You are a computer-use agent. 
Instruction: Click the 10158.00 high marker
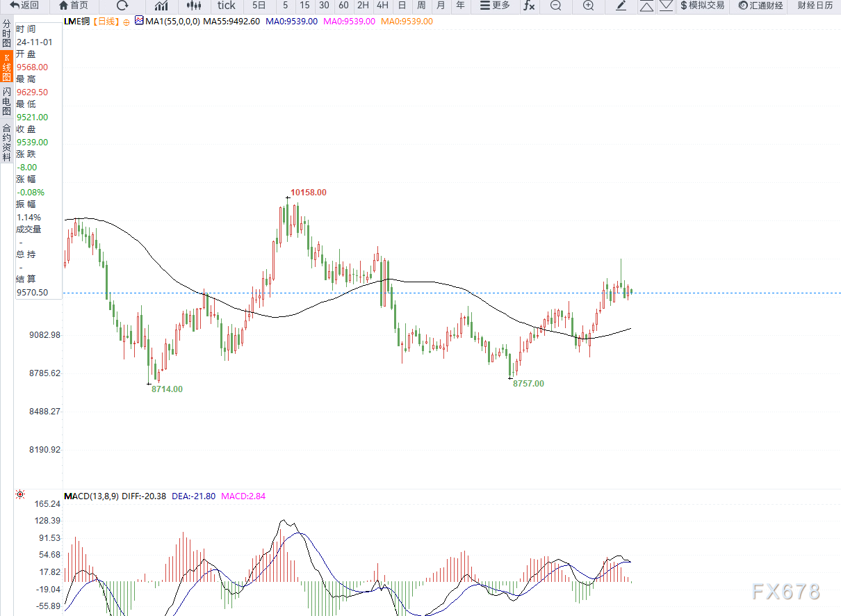point(309,193)
